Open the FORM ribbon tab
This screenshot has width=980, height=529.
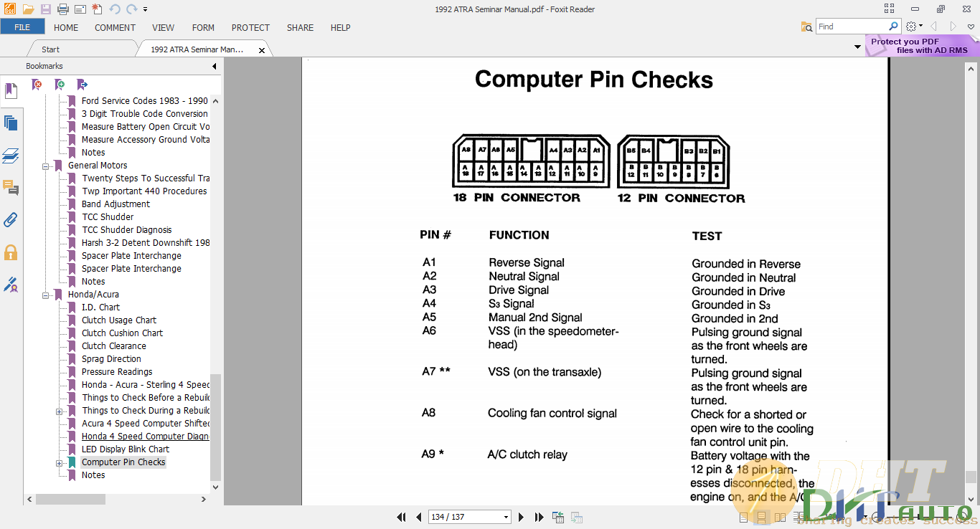tap(203, 27)
